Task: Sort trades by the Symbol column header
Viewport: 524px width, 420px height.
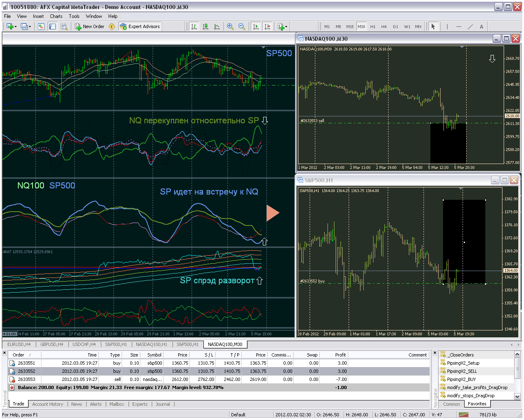Action: click(151, 355)
